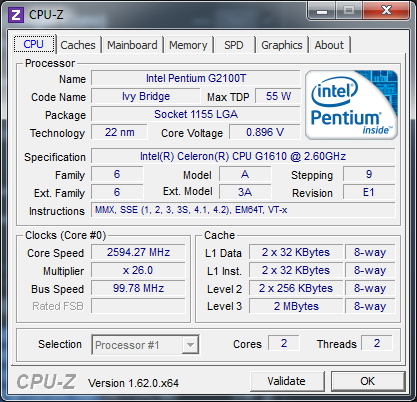This screenshot has width=417, height=402.
Task: Expand the Processor #1 selection dropdown
Action: pos(190,345)
